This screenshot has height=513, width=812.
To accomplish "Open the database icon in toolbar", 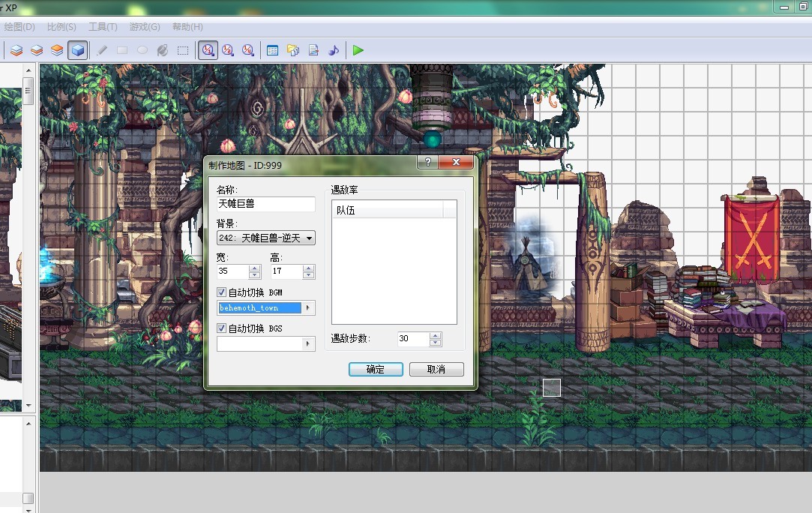I will tap(272, 50).
